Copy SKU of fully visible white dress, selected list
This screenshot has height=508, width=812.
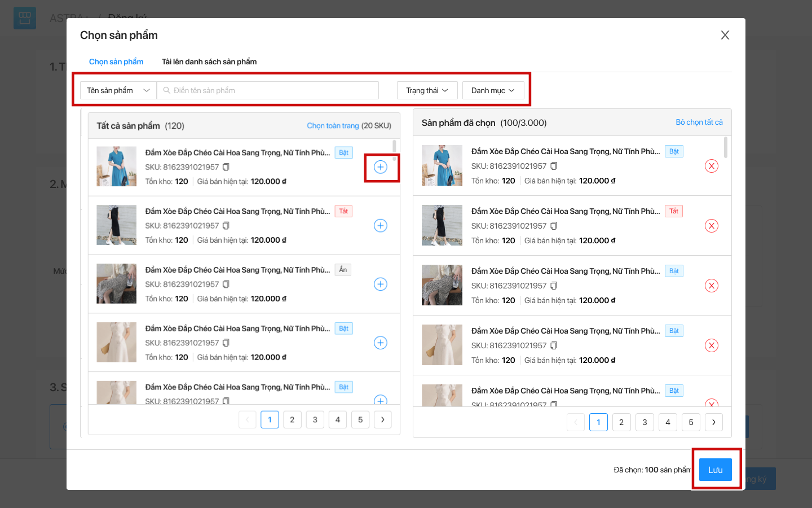click(554, 345)
